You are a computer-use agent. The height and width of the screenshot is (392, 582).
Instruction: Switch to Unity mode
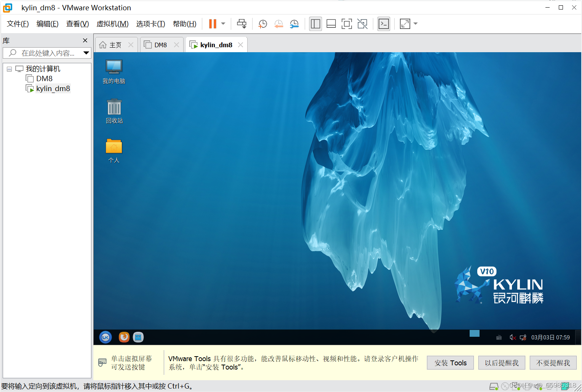(362, 24)
